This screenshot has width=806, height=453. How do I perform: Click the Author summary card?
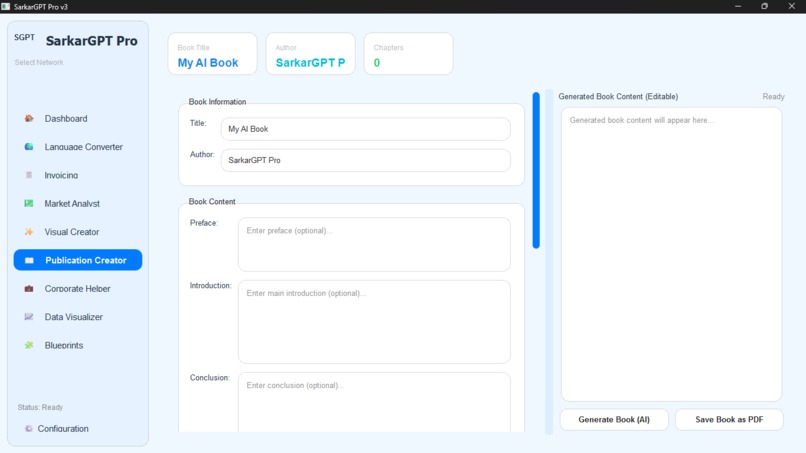[x=310, y=54]
